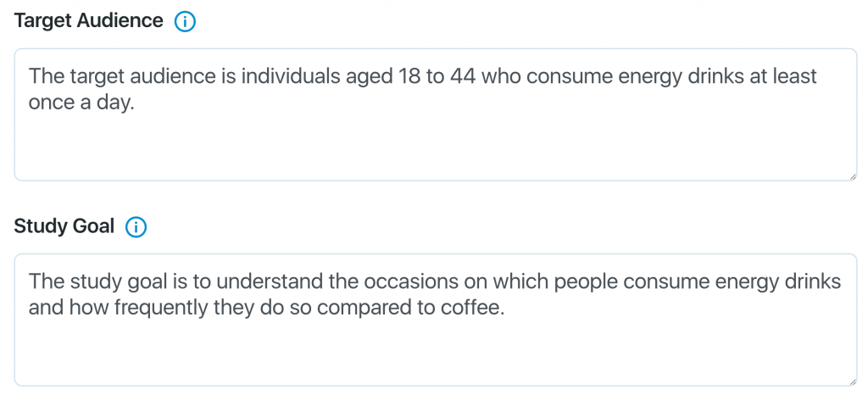Click the Target Audience field label

pos(88,21)
